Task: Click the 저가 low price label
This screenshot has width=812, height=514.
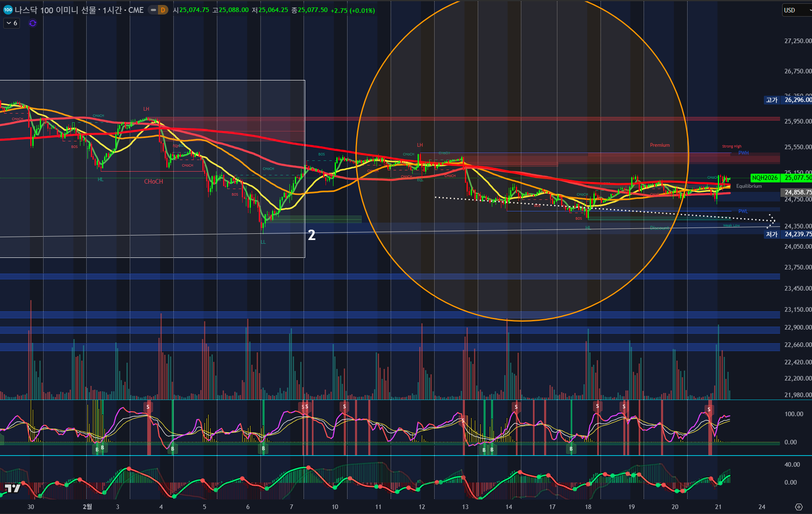Action: pyautogui.click(x=772, y=234)
